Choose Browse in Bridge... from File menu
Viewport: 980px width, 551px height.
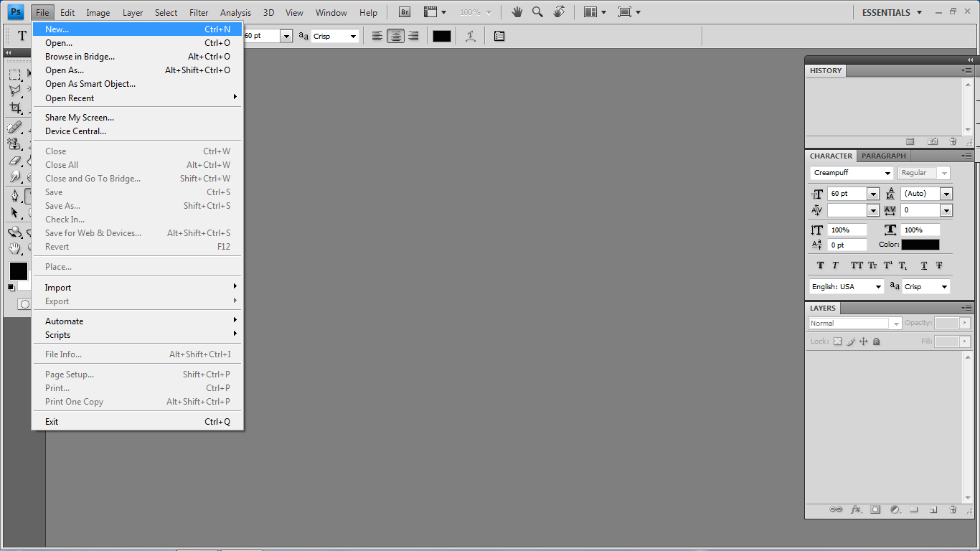coord(137,57)
